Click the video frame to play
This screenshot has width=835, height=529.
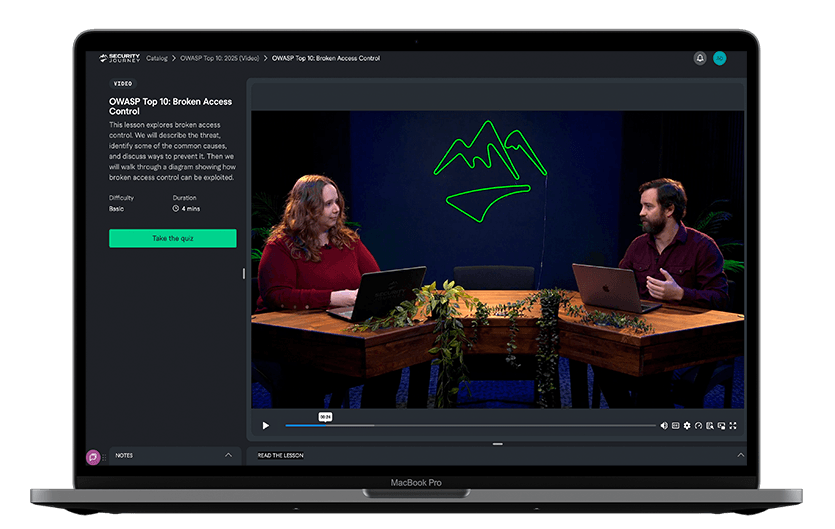(x=497, y=259)
